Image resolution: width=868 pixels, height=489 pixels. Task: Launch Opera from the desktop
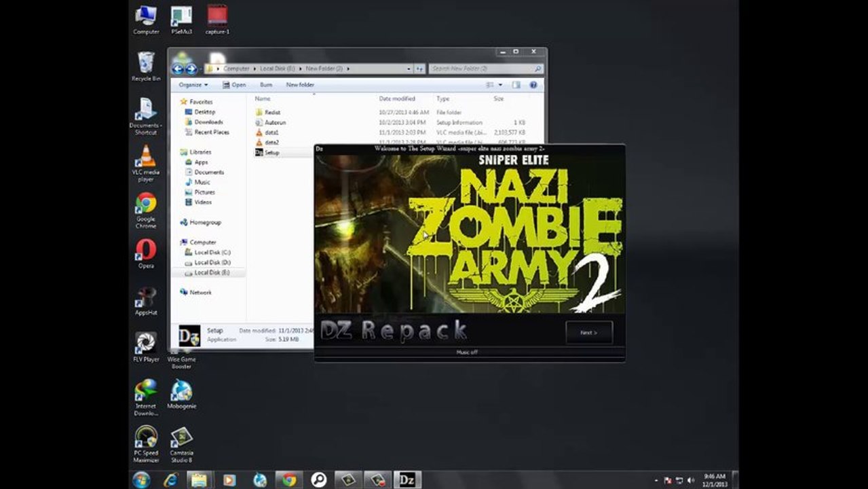(x=146, y=254)
